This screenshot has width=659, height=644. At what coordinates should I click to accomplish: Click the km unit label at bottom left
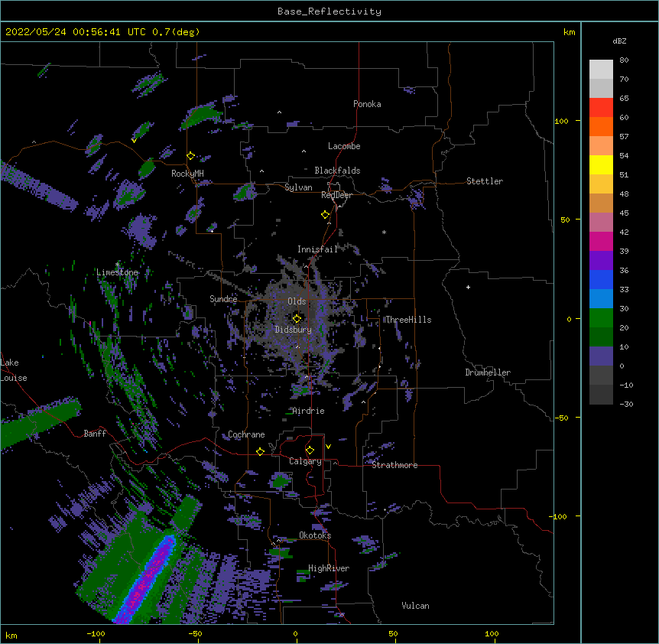pyautogui.click(x=11, y=635)
